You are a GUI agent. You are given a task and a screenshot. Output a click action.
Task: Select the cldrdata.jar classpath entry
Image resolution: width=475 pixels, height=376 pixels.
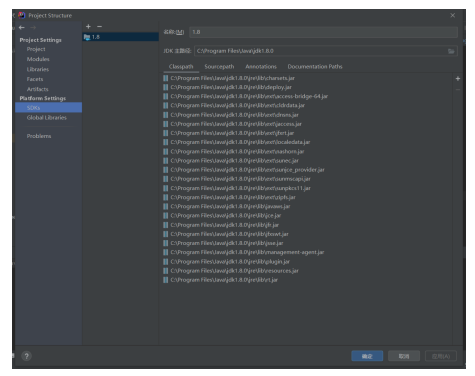(x=238, y=105)
